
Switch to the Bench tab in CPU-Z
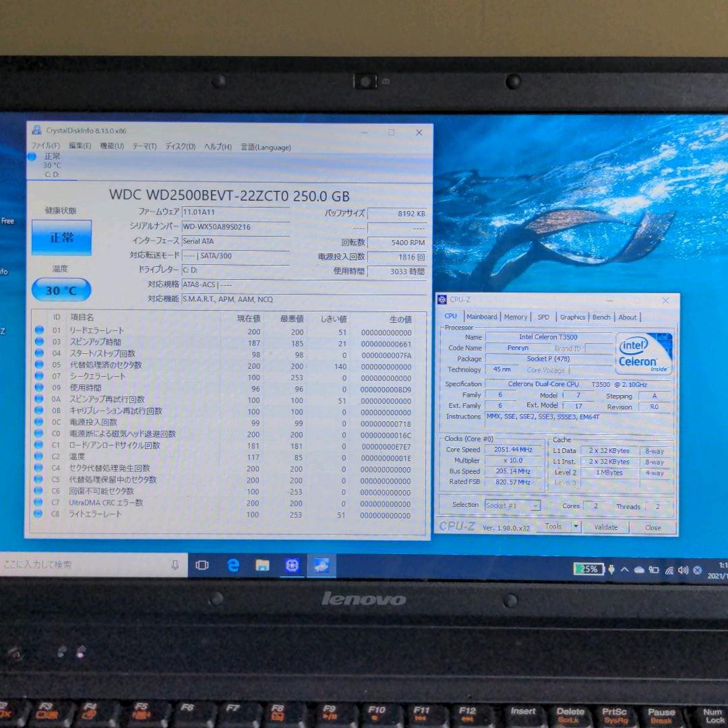click(601, 317)
